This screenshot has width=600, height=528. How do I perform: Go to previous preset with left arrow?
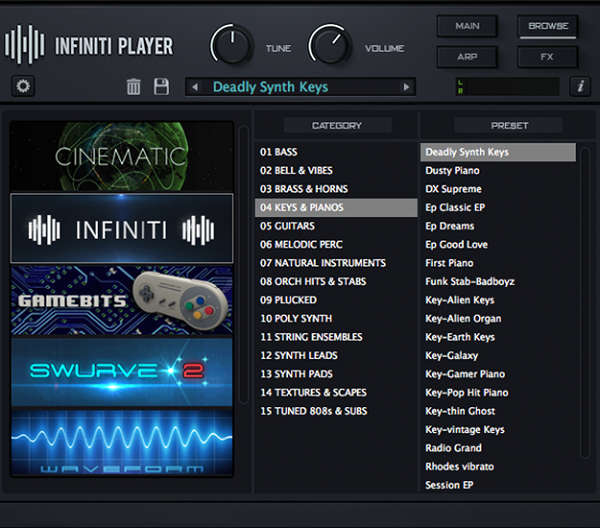coord(195,87)
